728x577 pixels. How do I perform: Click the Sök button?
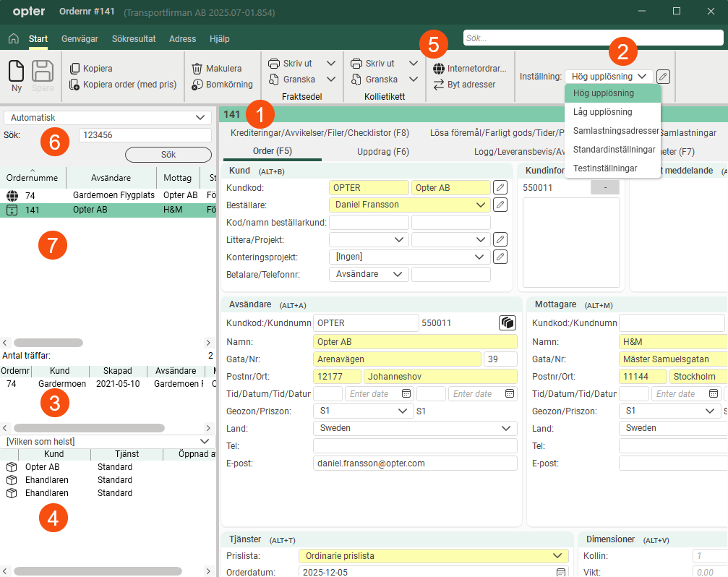click(x=168, y=155)
